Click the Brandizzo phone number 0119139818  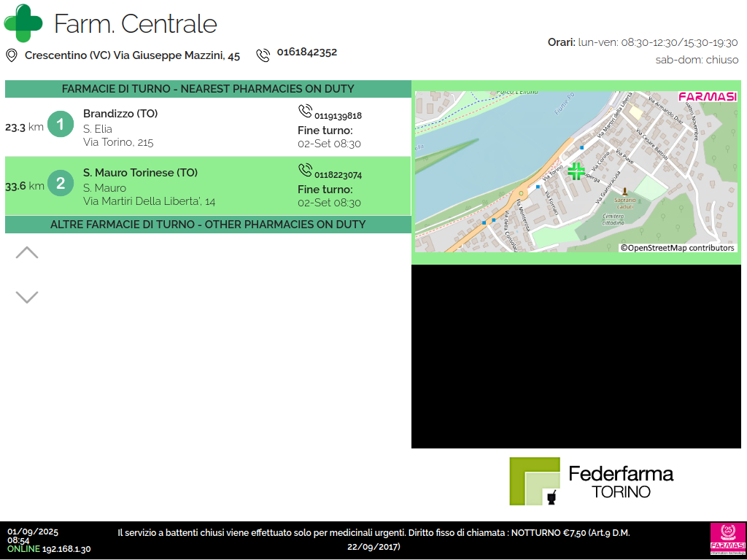point(338,116)
